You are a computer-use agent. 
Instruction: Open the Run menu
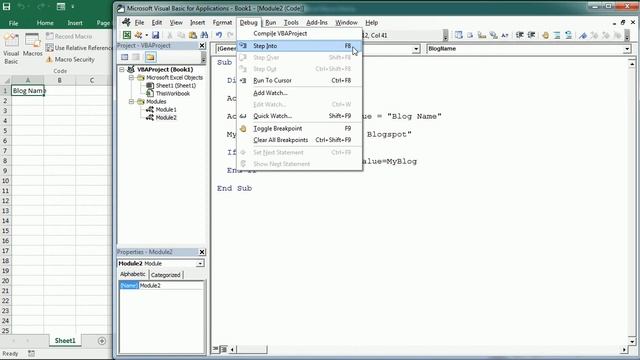tap(271, 23)
